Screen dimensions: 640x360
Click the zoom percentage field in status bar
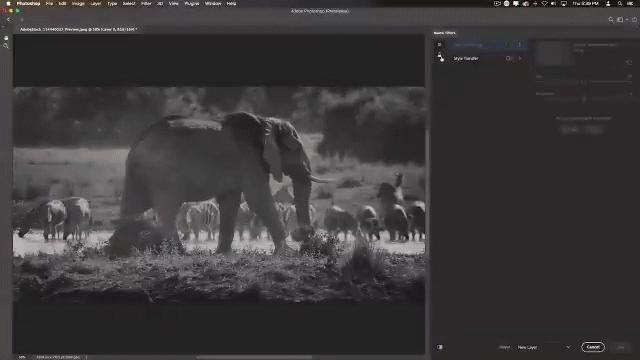point(22,357)
